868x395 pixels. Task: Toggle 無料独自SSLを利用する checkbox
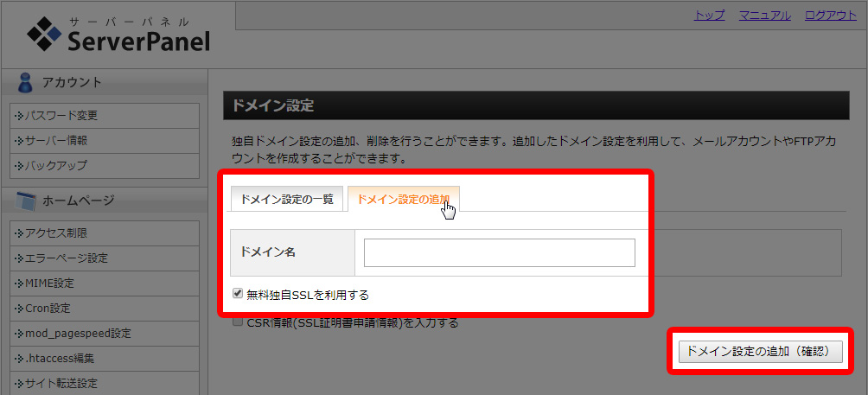click(x=238, y=295)
